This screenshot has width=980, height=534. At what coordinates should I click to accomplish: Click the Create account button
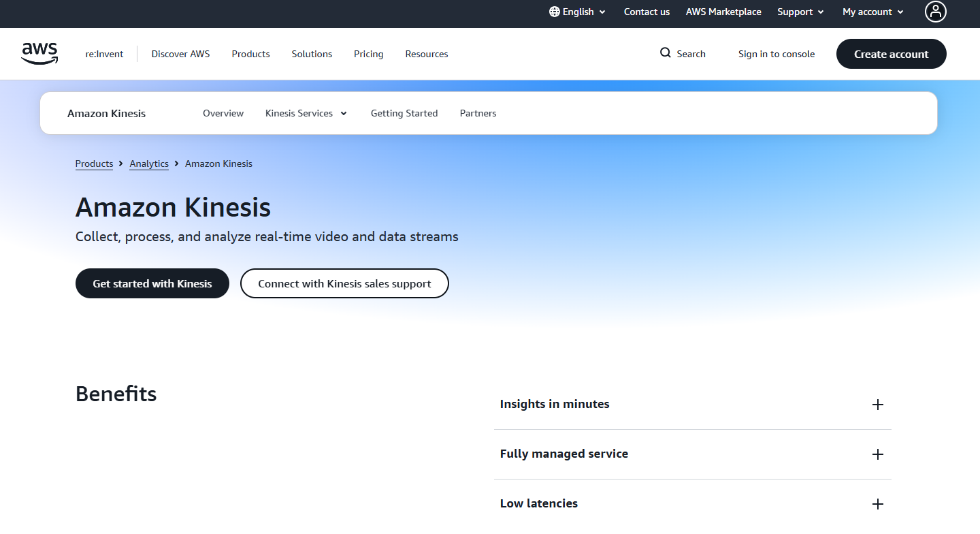(892, 54)
